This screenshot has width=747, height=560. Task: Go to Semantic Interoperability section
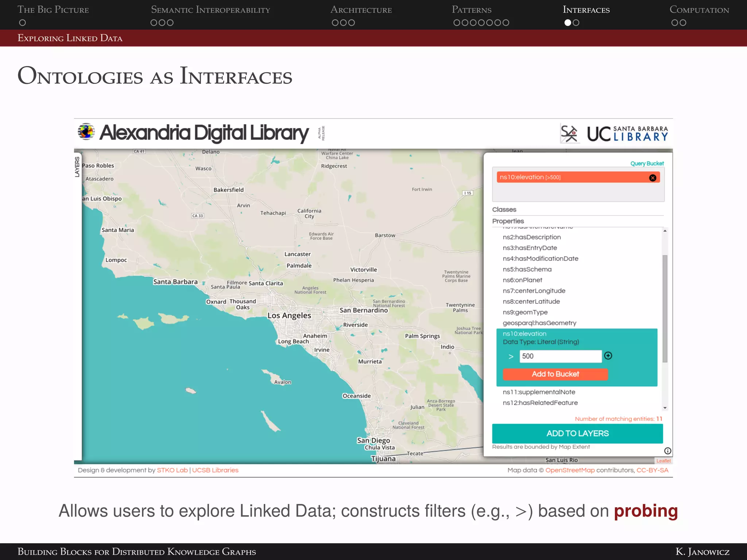210,10
